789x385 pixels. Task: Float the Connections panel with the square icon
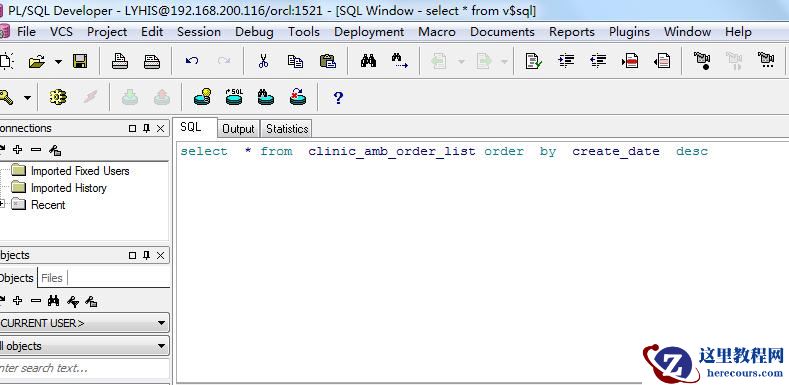132,128
